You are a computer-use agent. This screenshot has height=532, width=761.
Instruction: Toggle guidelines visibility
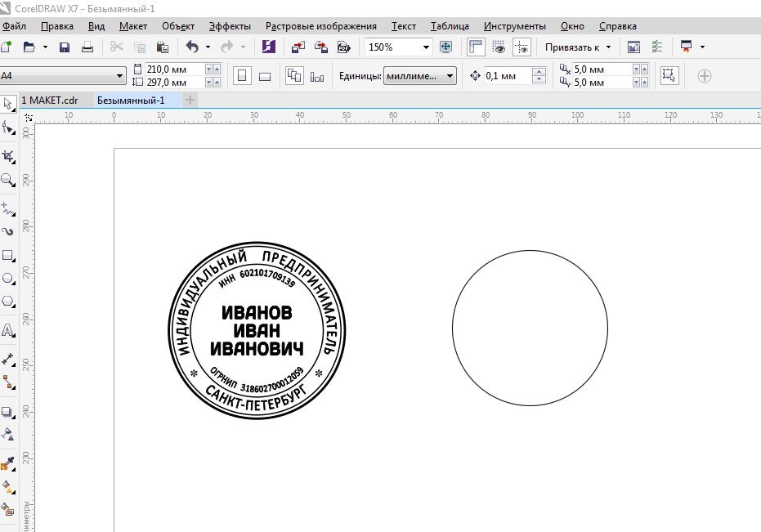pyautogui.click(x=522, y=47)
